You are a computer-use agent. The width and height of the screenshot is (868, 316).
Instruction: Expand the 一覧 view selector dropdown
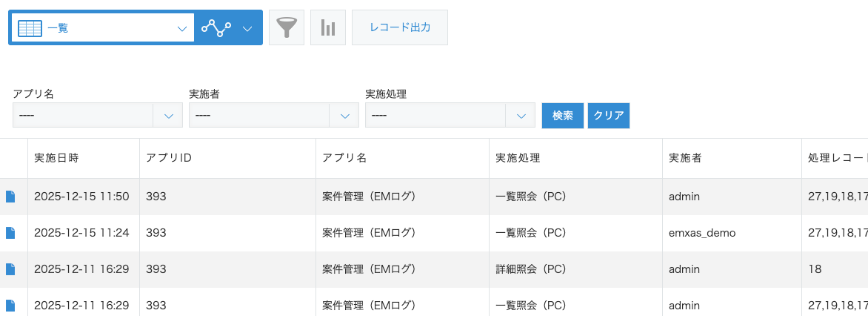[182, 28]
